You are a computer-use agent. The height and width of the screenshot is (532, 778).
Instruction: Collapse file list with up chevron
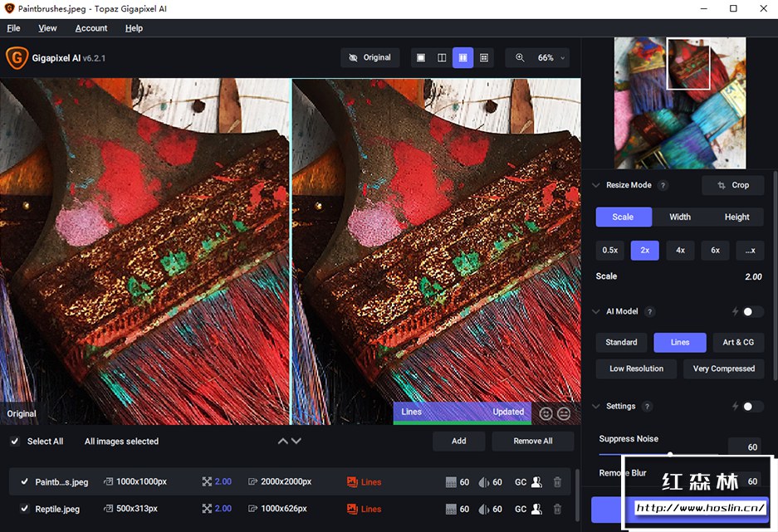click(283, 441)
